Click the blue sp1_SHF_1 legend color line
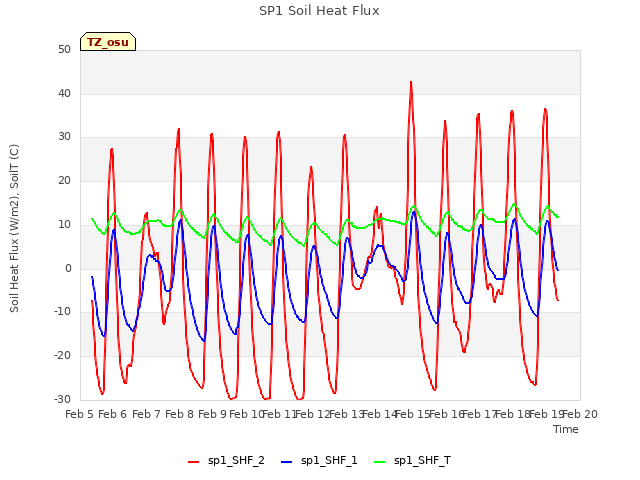 pos(287,462)
